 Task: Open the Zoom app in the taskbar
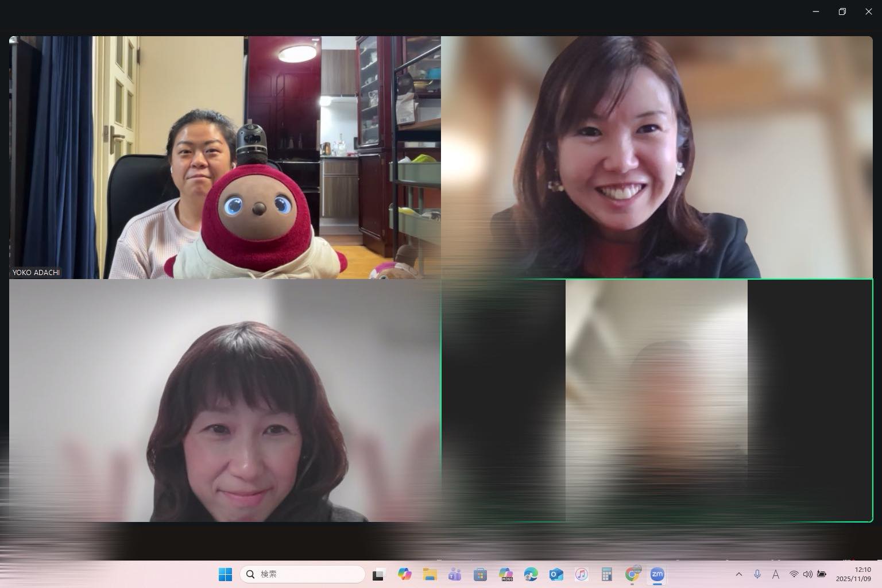(x=657, y=574)
